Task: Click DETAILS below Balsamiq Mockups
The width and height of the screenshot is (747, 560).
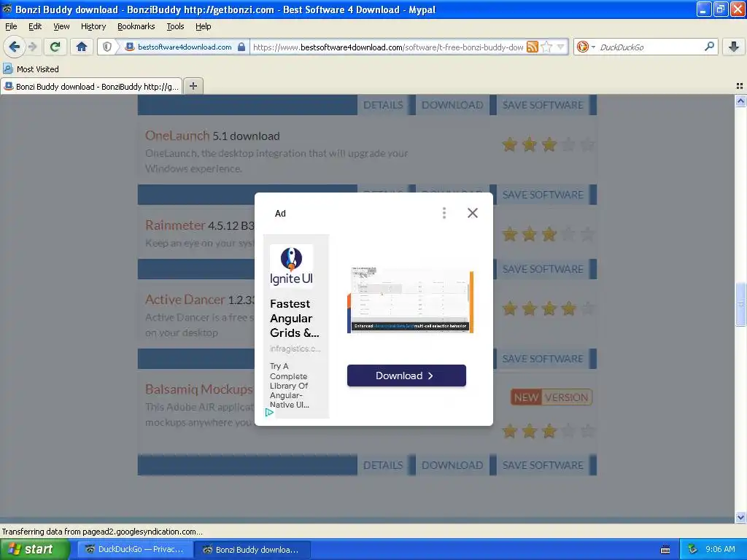Action: [383, 465]
